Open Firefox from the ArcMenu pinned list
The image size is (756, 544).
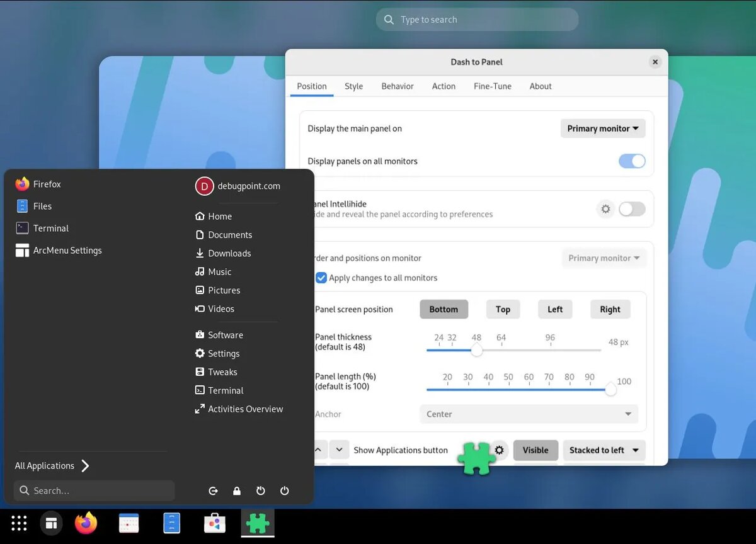pos(38,184)
